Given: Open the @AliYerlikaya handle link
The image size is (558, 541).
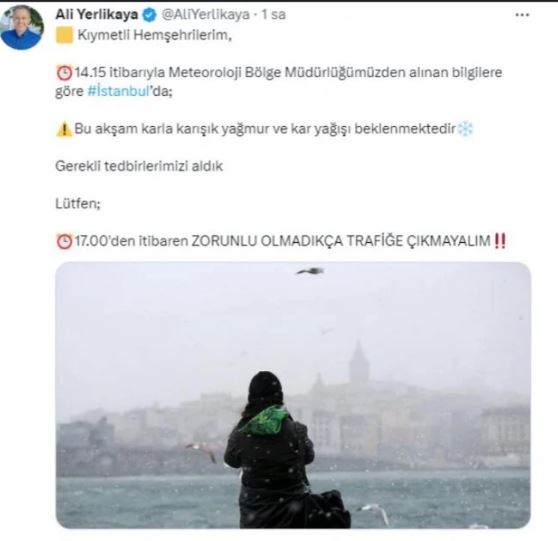Looking at the screenshot, I should pyautogui.click(x=205, y=15).
